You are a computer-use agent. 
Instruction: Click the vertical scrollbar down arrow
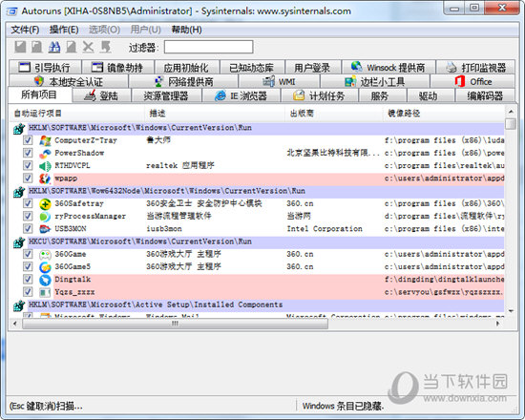coord(511,311)
